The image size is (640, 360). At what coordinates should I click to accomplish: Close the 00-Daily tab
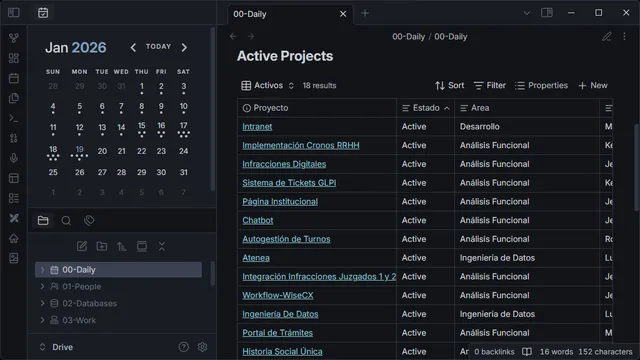(343, 14)
